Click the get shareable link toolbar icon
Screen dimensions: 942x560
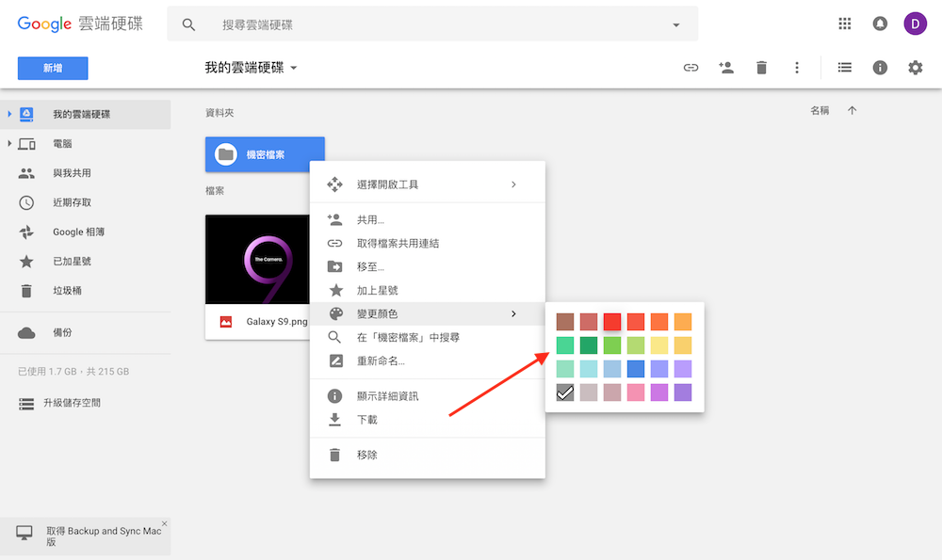click(x=690, y=67)
